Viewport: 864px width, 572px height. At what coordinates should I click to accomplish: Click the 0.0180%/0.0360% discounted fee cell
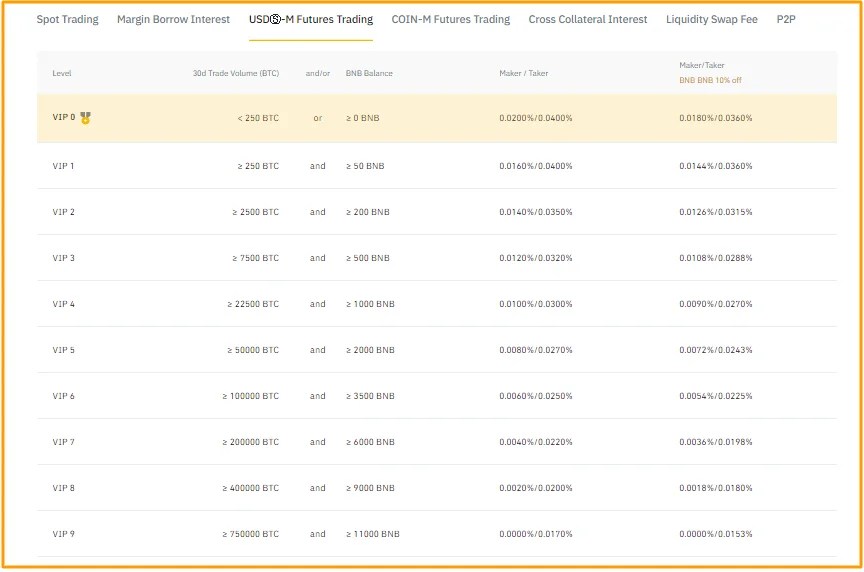pos(716,118)
